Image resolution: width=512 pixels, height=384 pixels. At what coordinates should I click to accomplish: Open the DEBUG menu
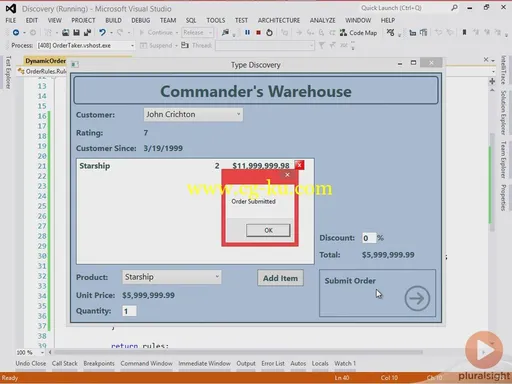point(141,20)
